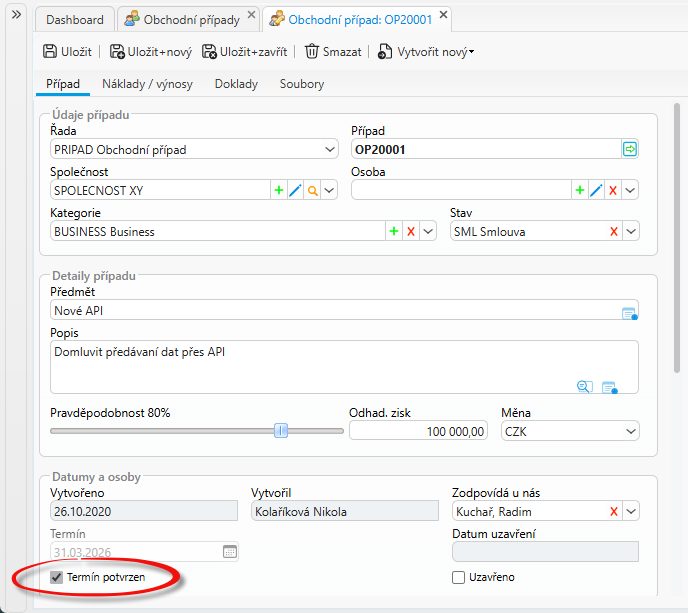Click the magnifier search icon in Společnost field
This screenshot has width=688, height=613.
point(312,190)
